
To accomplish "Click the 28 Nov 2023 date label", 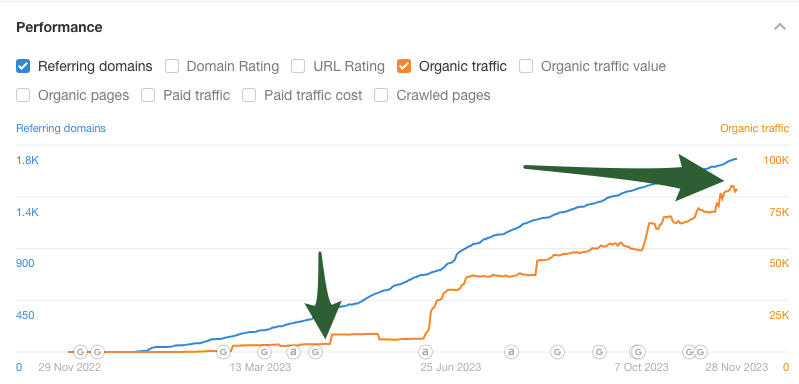I will (737, 367).
